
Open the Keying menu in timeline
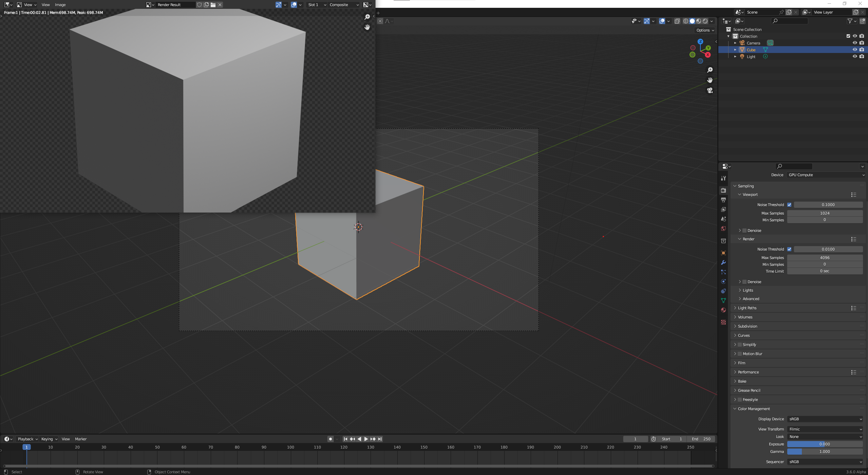pyautogui.click(x=49, y=439)
